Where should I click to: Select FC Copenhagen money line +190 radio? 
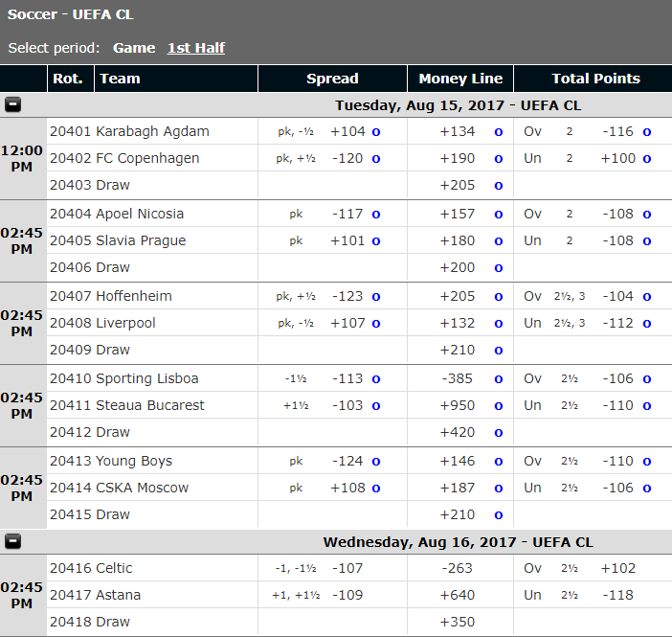coord(498,159)
